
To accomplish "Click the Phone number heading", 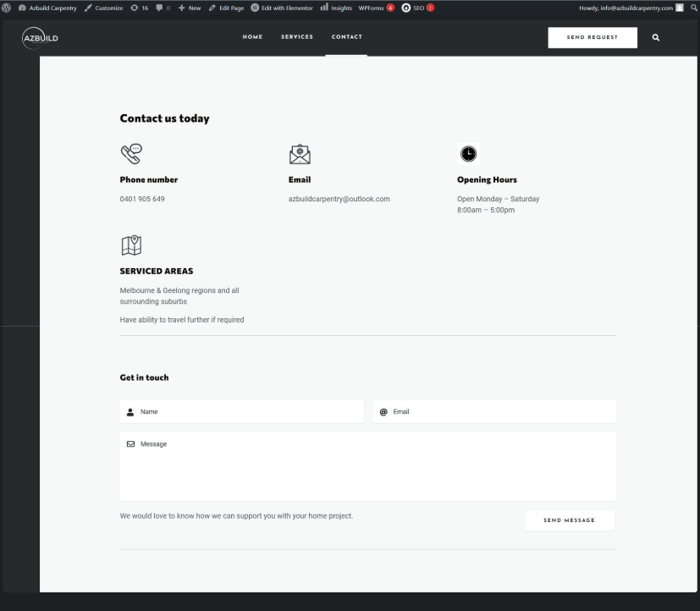I will pyautogui.click(x=149, y=180).
